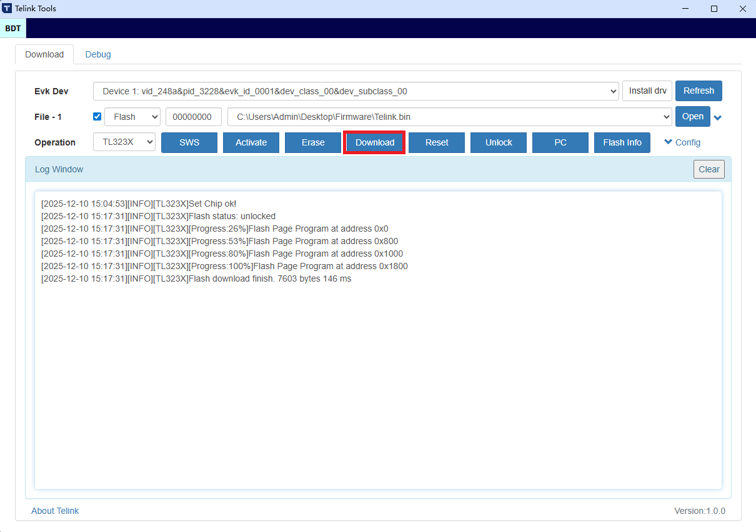The width and height of the screenshot is (756, 532).
Task: Open the TL323X chip type dropdown
Action: click(124, 142)
